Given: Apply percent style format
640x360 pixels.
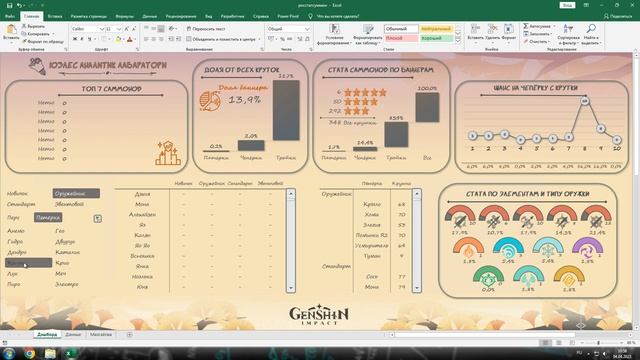Looking at the screenshot, I should click(282, 39).
